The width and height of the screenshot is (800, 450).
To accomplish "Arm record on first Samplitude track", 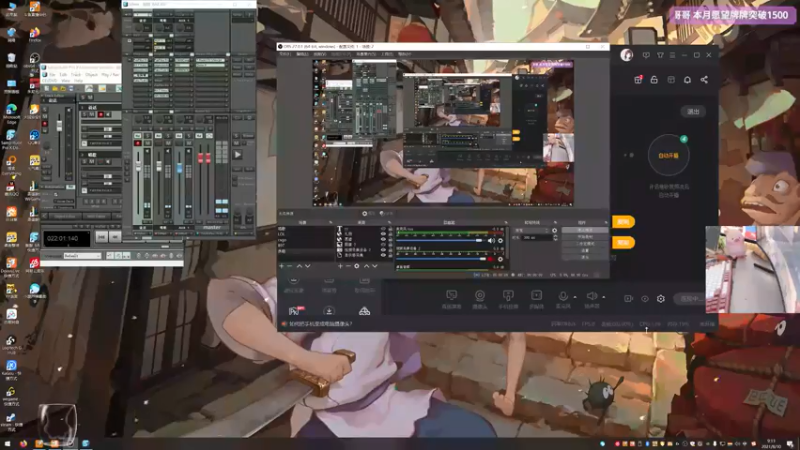I will (101, 115).
